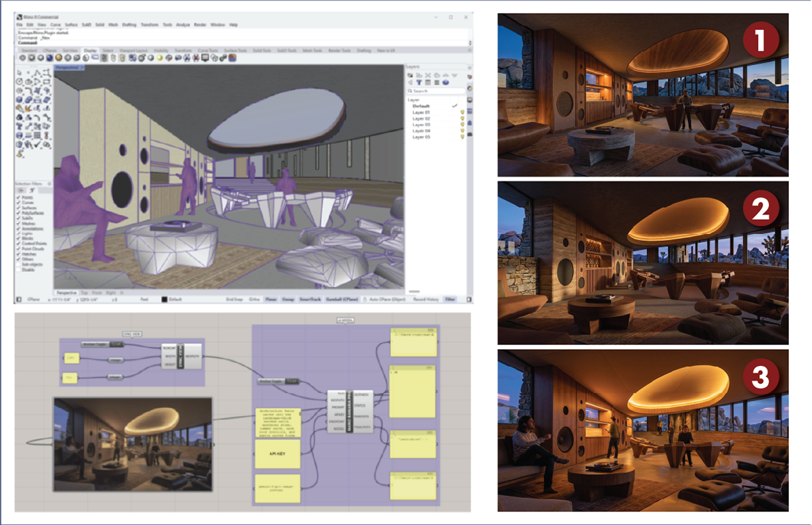Viewport: 812px width, 525px height.
Task: Click the New Layer icon in Layers panel
Action: click(x=410, y=75)
